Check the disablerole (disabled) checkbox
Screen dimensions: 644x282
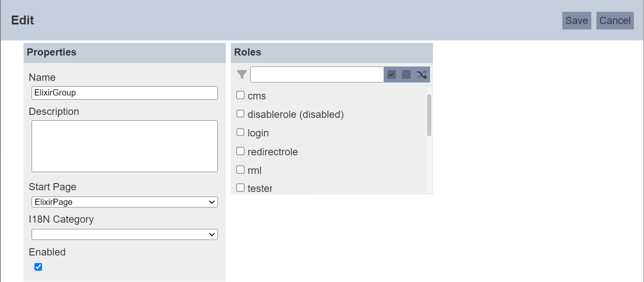(240, 114)
